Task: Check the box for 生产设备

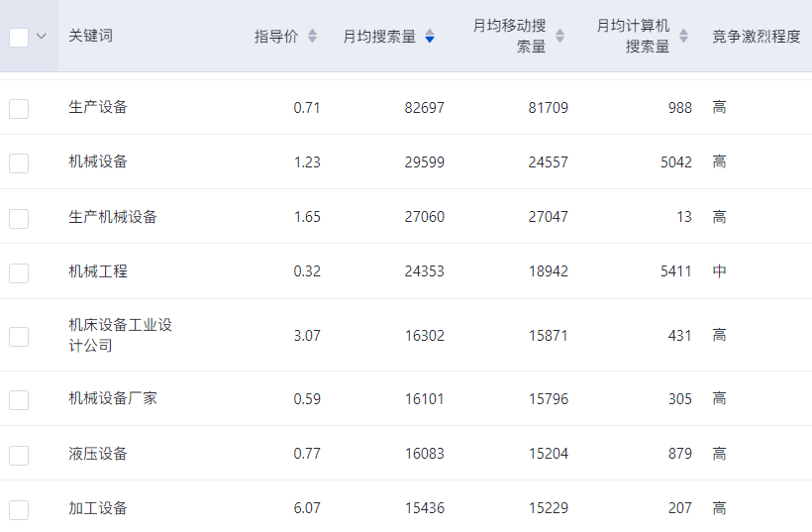Action: tap(19, 108)
